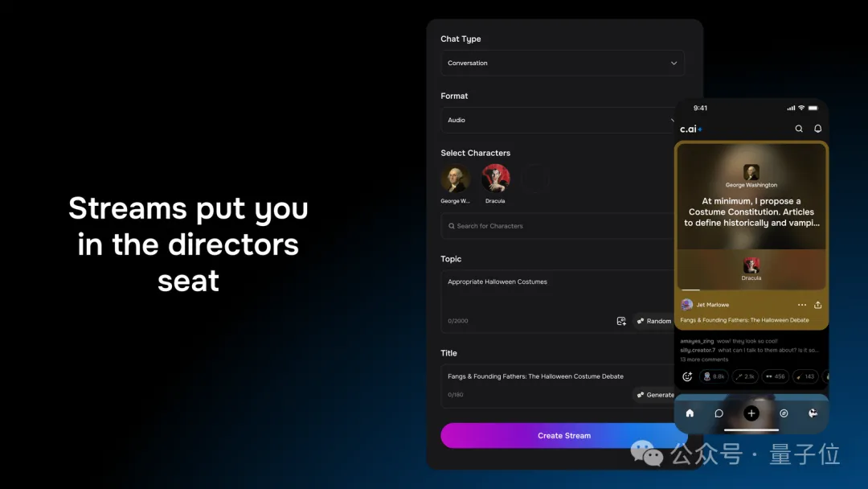The height and width of the screenshot is (489, 868).
Task: Open the chat bubble tab in bottom navigation
Action: click(719, 413)
